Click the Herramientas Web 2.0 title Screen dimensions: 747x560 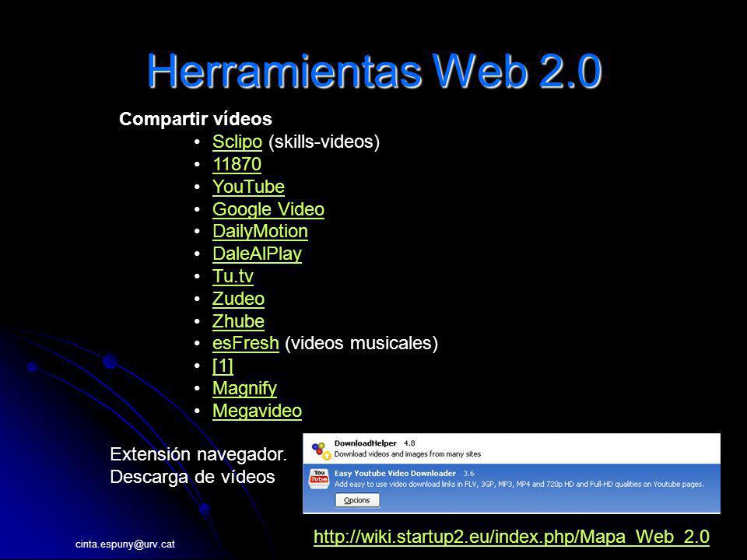[374, 72]
